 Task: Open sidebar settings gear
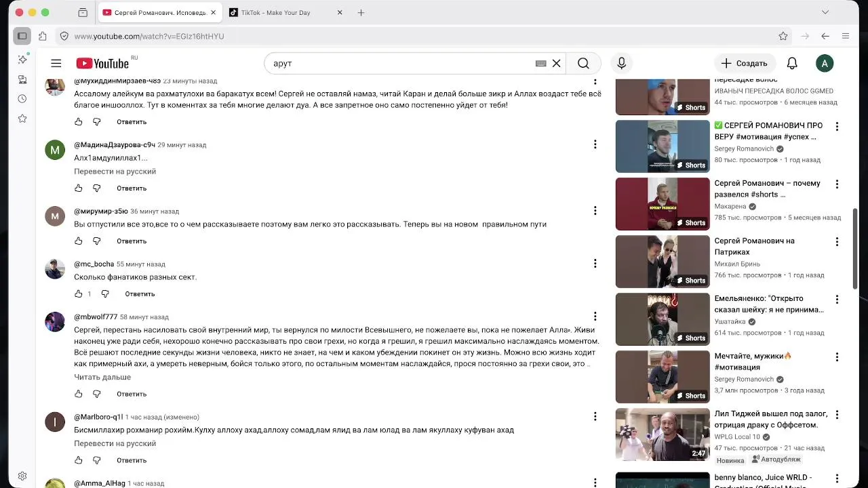tap(22, 476)
